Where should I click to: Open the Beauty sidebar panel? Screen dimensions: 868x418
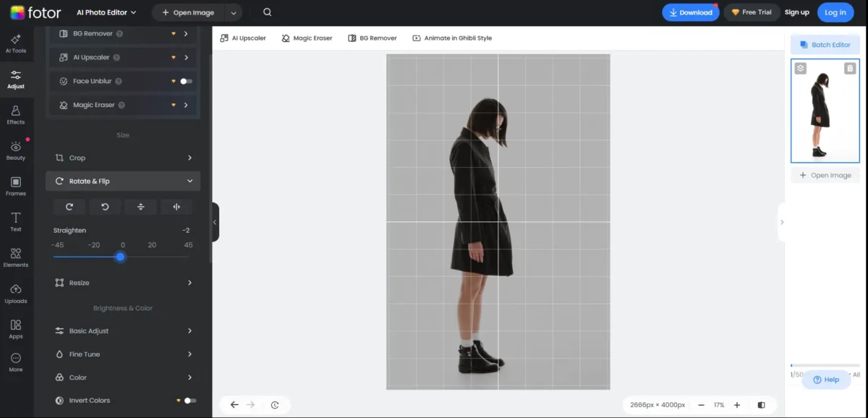16,150
